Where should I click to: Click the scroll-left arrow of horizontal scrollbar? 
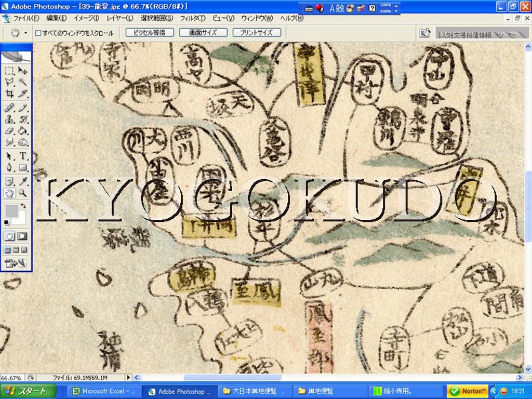click(137, 378)
